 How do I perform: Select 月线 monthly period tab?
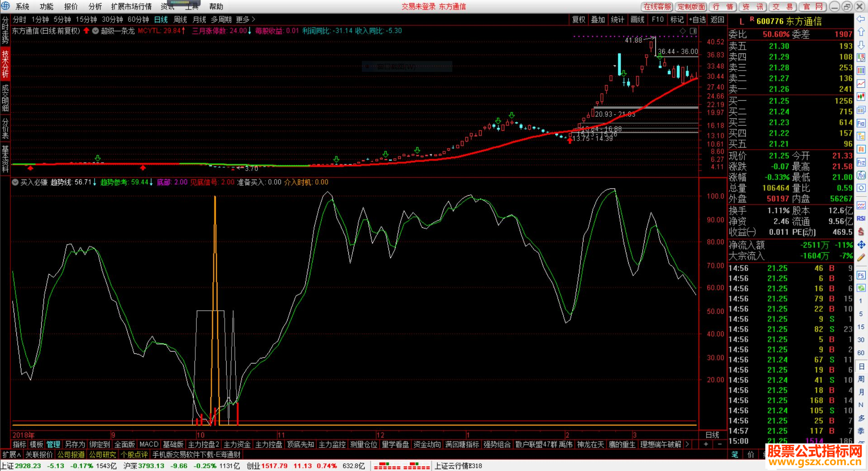click(199, 19)
